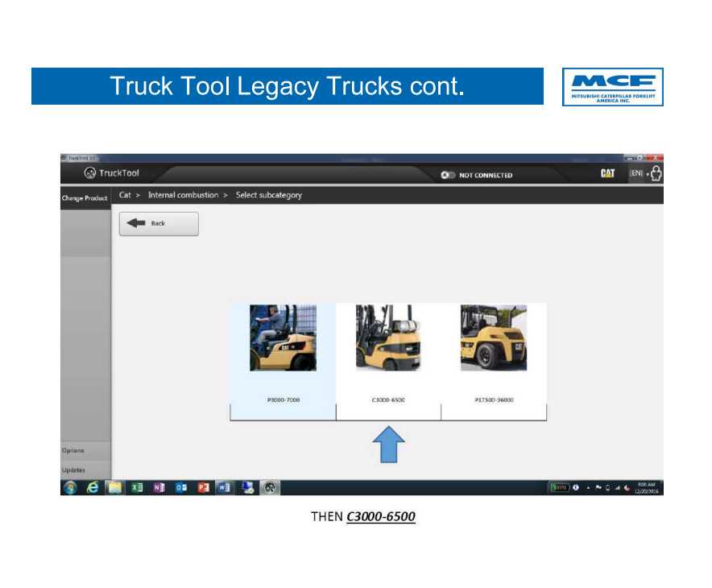712x588 pixels.
Task: Open Change Product in sidebar
Action: [x=85, y=198]
